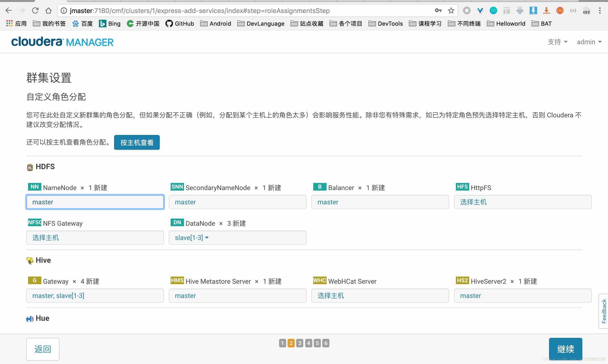Image resolution: width=608 pixels, height=364 pixels.
Task: Go back in browser history
Action: point(9,10)
